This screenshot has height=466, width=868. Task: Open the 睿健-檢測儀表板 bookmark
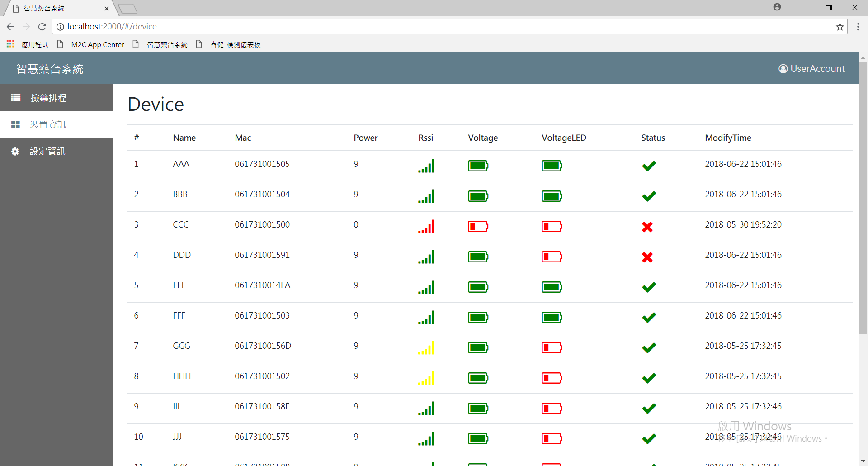[228, 44]
